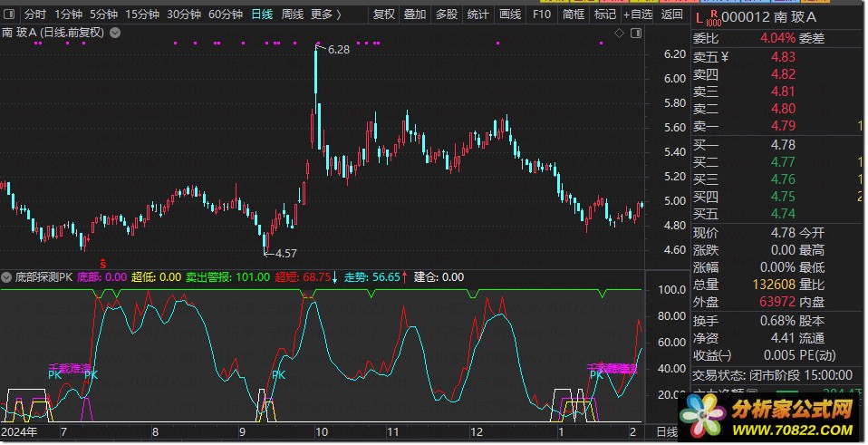
Task: Click 走势: 56.65 indicator value
Action: tap(372, 277)
